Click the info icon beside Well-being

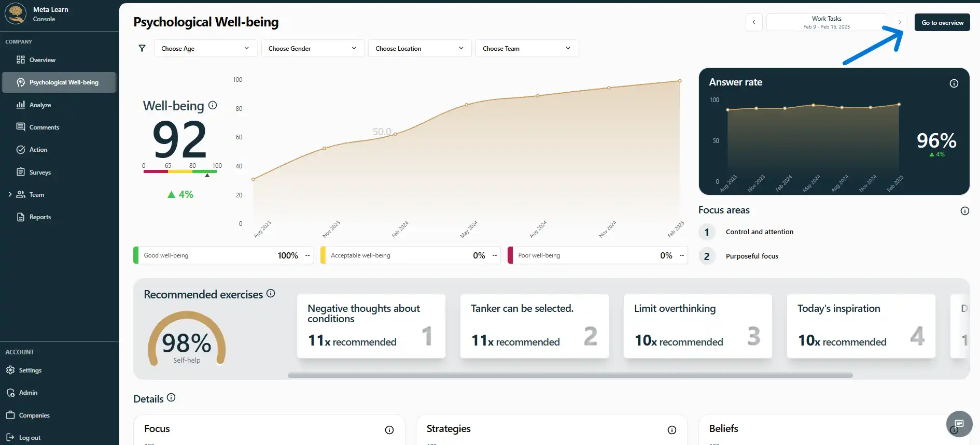coord(213,105)
